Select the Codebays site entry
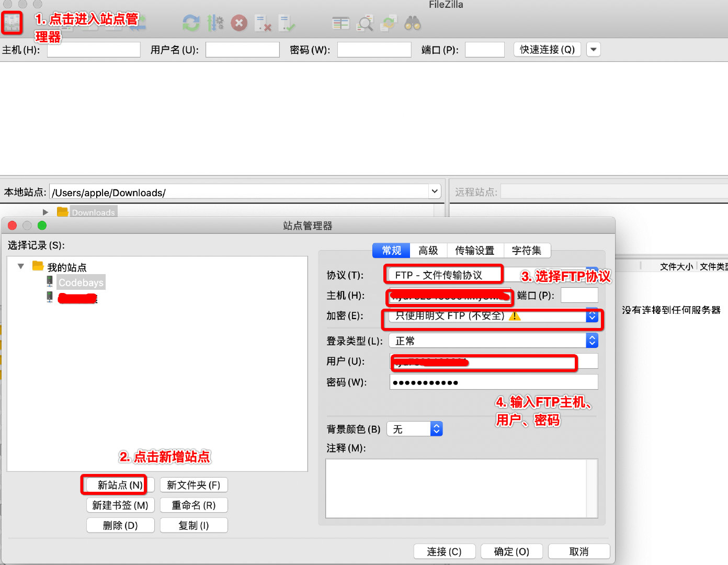 (x=81, y=282)
